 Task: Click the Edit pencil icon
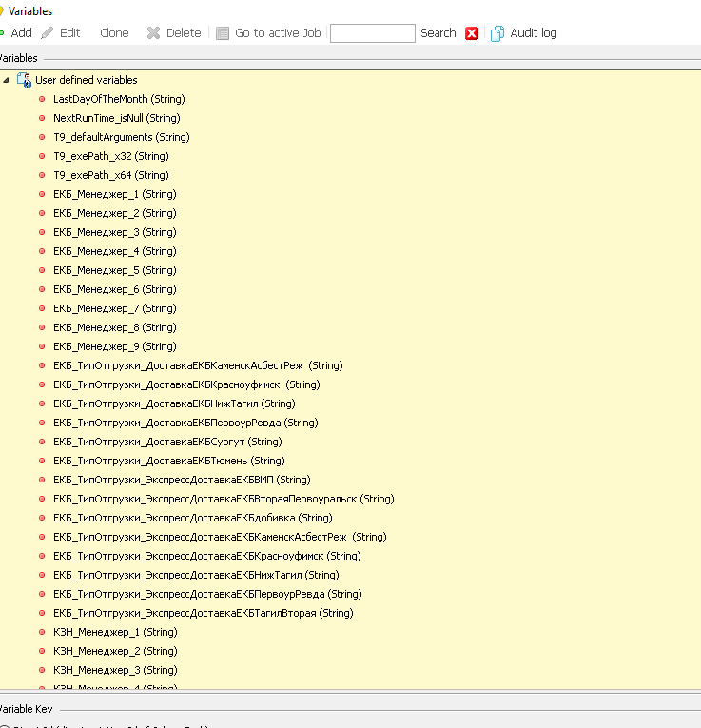pos(47,32)
